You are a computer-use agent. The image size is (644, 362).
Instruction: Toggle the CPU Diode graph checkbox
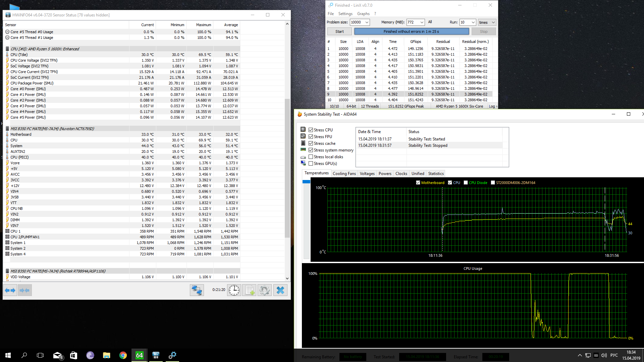point(466,183)
